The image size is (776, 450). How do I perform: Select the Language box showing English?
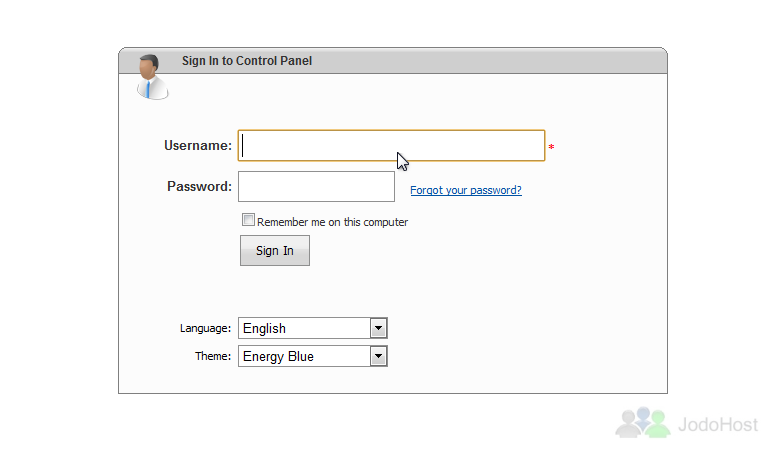click(313, 328)
